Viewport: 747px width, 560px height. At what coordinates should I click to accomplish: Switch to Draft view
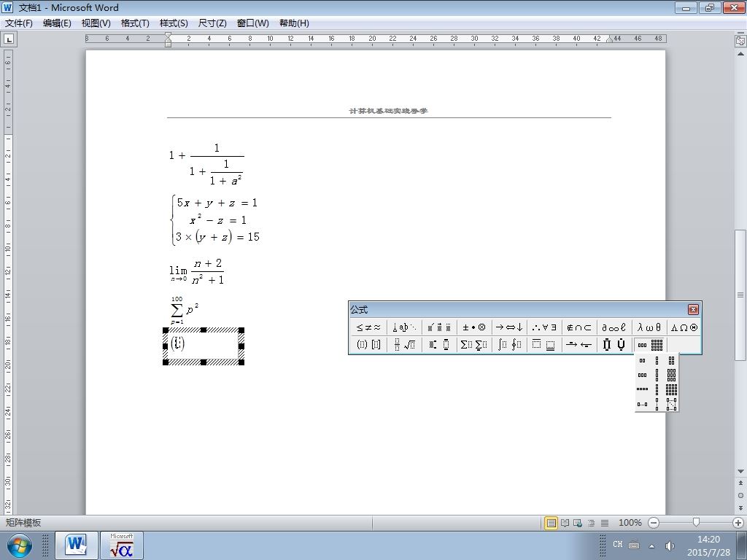pos(605,523)
